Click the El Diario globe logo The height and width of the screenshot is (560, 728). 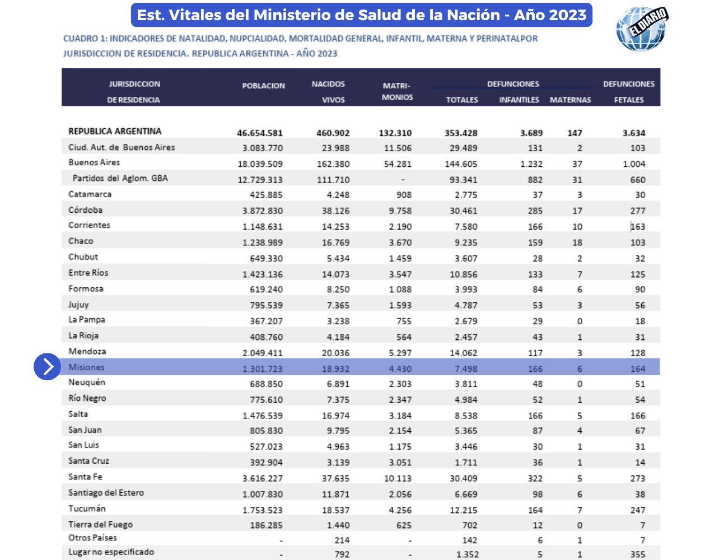pyautogui.click(x=642, y=29)
